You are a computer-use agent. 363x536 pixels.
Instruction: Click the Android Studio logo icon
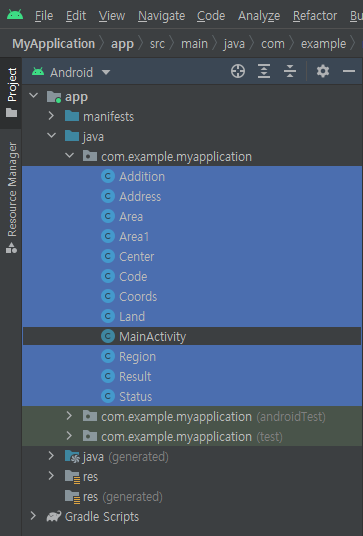pyautogui.click(x=15, y=14)
